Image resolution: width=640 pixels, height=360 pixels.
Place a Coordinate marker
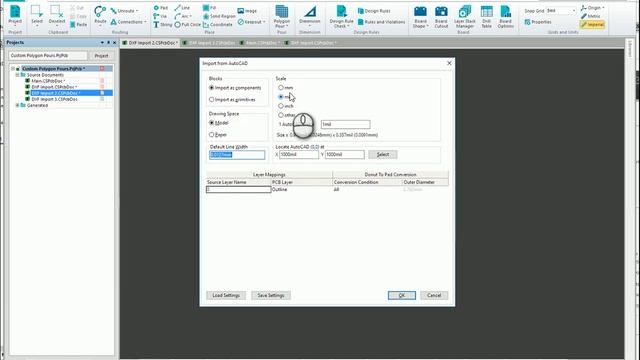[x=218, y=24]
